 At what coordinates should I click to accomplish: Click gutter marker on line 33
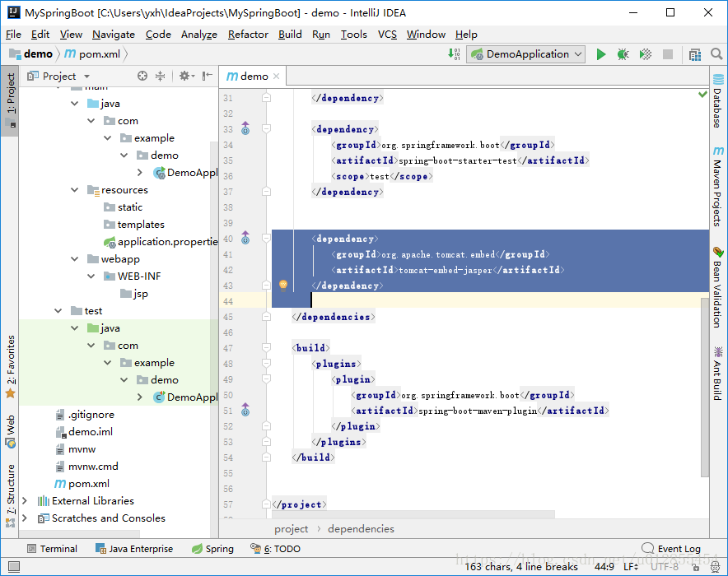click(x=245, y=128)
